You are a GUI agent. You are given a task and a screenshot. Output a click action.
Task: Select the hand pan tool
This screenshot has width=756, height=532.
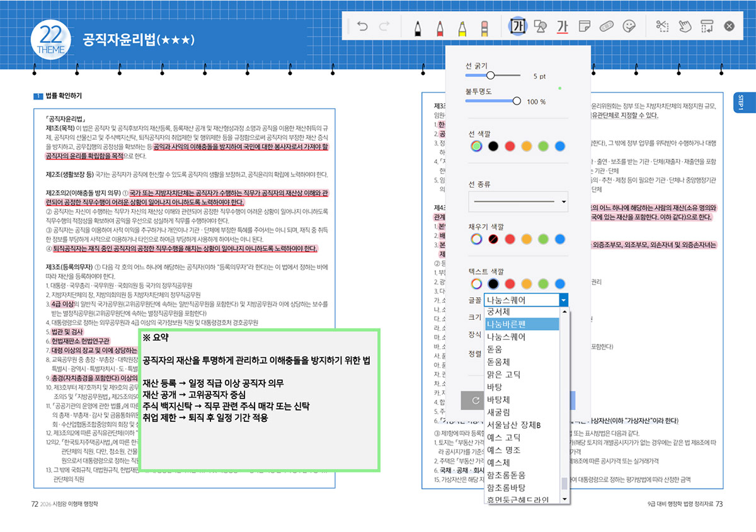686,26
